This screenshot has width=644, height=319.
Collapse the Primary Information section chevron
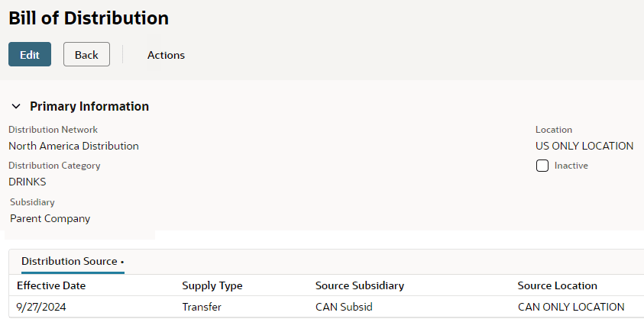pyautogui.click(x=16, y=107)
